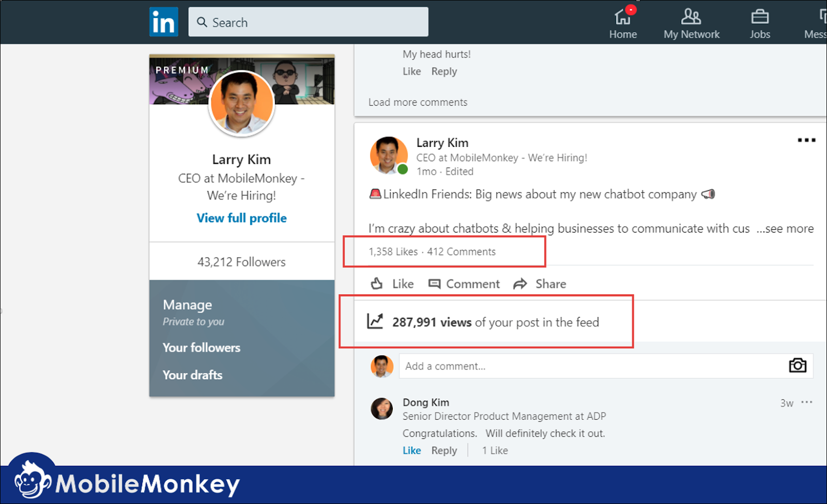Click the post views analytics chart icon
The width and height of the screenshot is (827, 504).
tap(375, 321)
